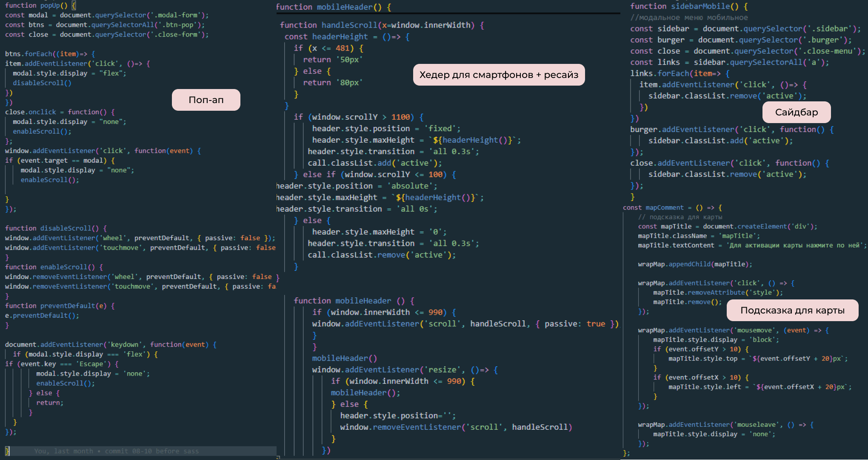This screenshot has width=868, height=460.
Task: Click the line "header.style.position='';"
Action: (x=398, y=416)
